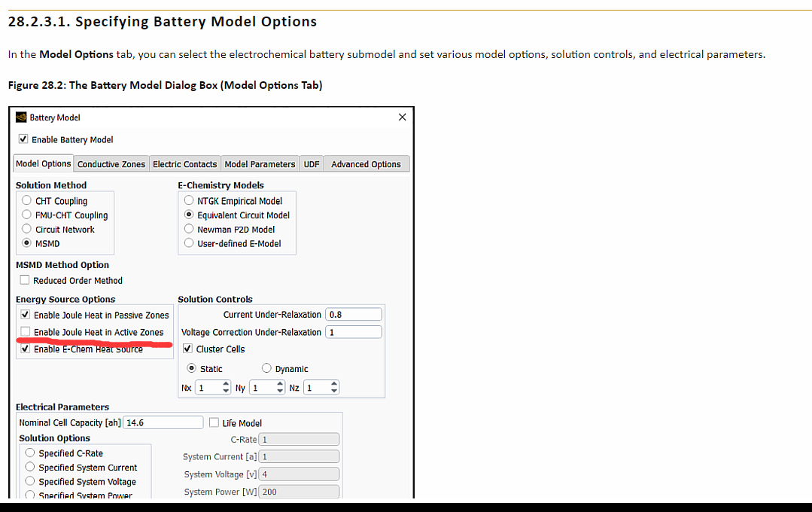
Task: Click the System Voltage value field
Action: click(300, 474)
